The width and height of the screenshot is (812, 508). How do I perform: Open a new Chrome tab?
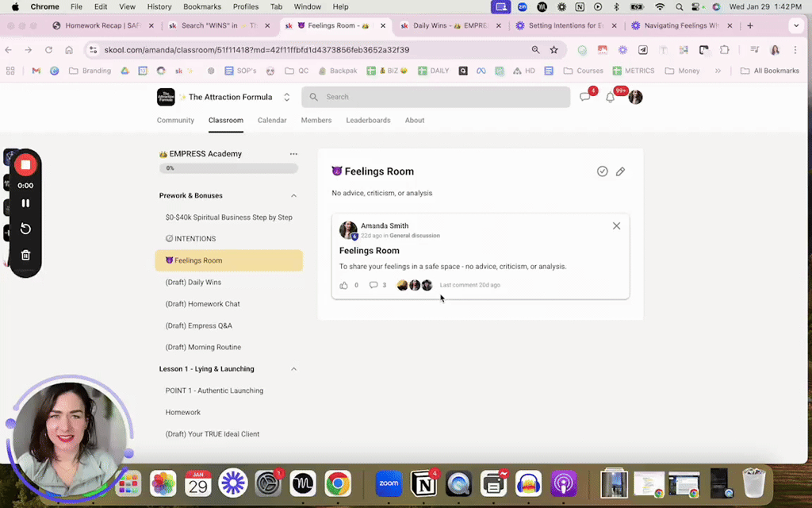[750, 25]
